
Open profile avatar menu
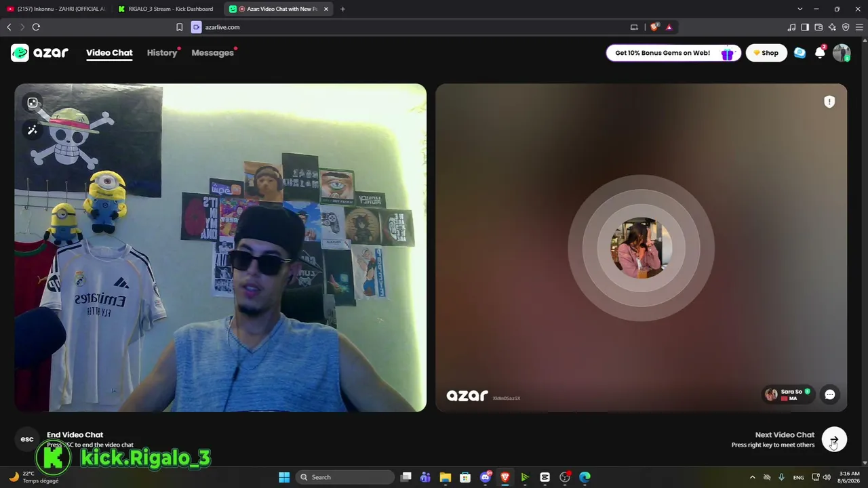(842, 53)
